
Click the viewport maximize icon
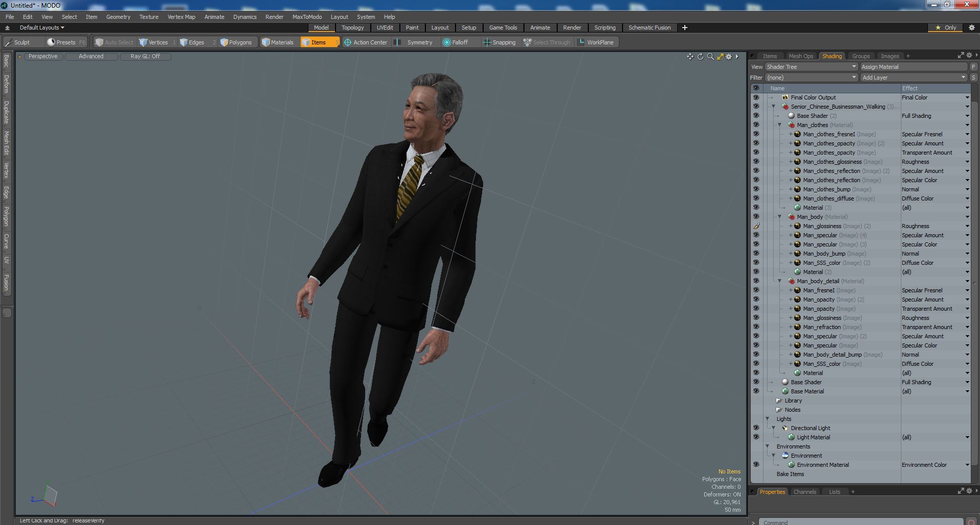click(x=720, y=57)
